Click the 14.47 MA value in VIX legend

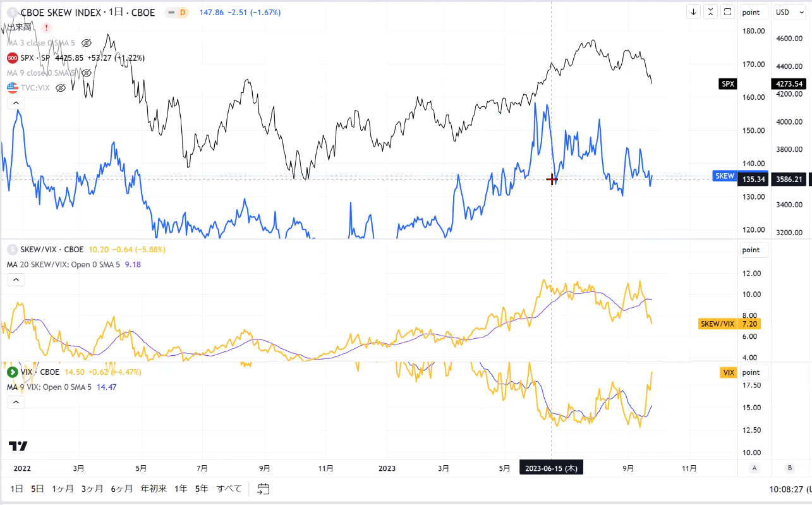tap(105, 387)
